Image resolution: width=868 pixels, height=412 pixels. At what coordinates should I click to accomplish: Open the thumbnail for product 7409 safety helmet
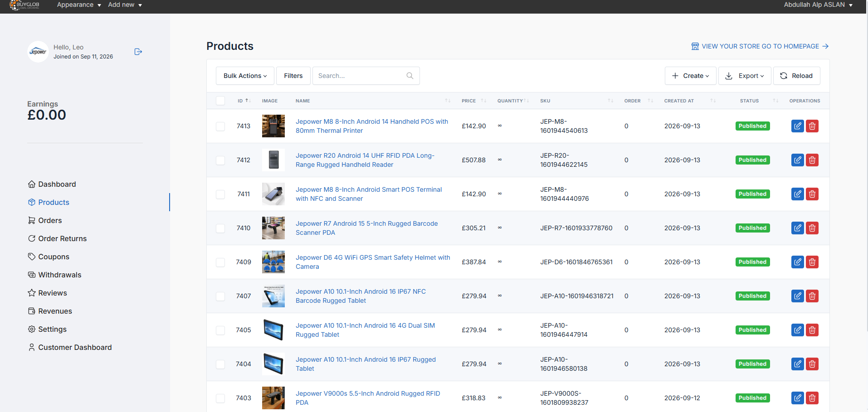click(x=273, y=262)
